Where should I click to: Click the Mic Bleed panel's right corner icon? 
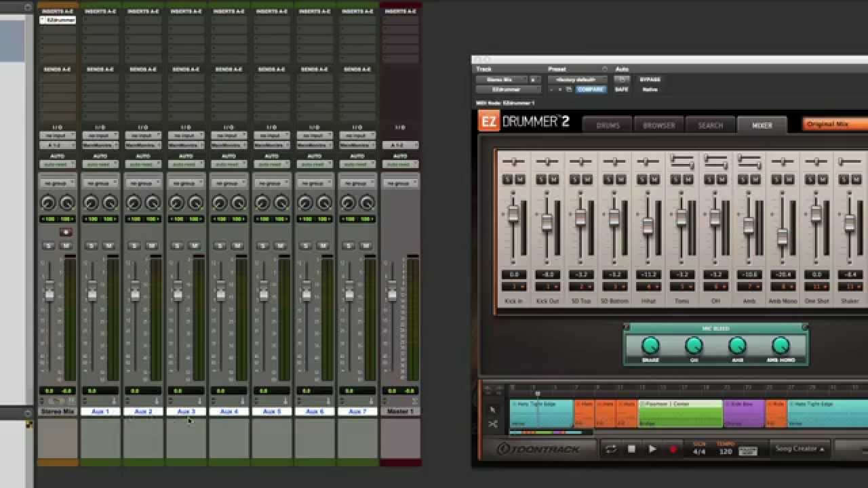805,328
